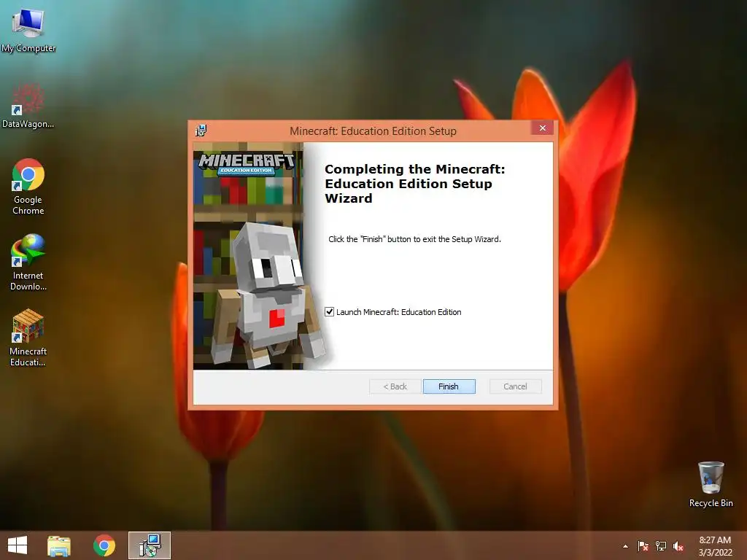Select the DataWagon desktop shortcut

[28, 106]
